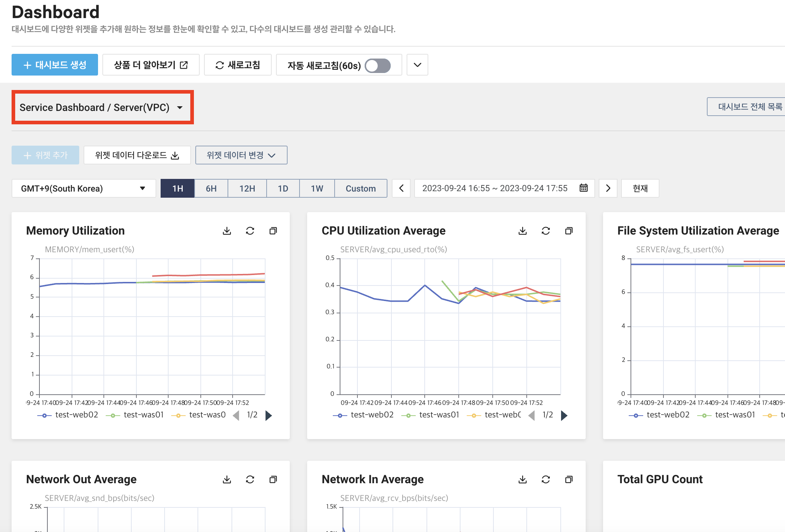The height and width of the screenshot is (532, 785).
Task: Open the date range calendar picker
Action: point(584,188)
